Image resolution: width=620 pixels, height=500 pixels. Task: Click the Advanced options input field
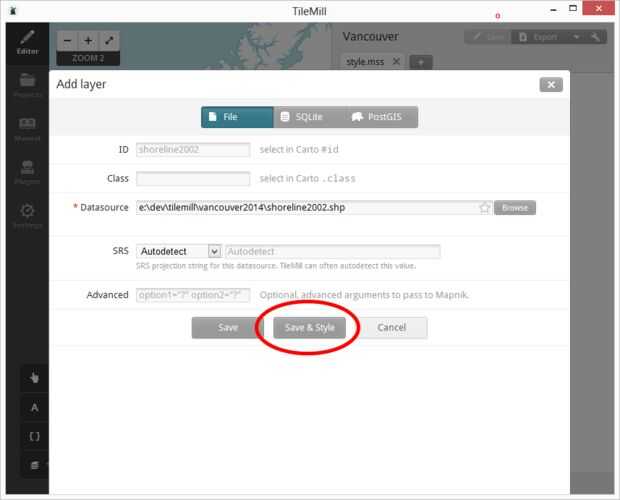[193, 295]
